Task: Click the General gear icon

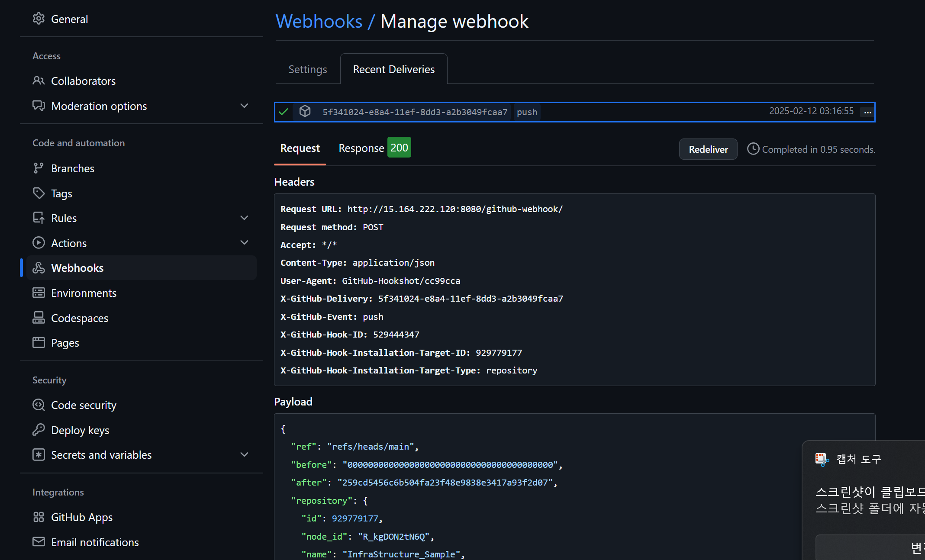Action: (x=39, y=19)
